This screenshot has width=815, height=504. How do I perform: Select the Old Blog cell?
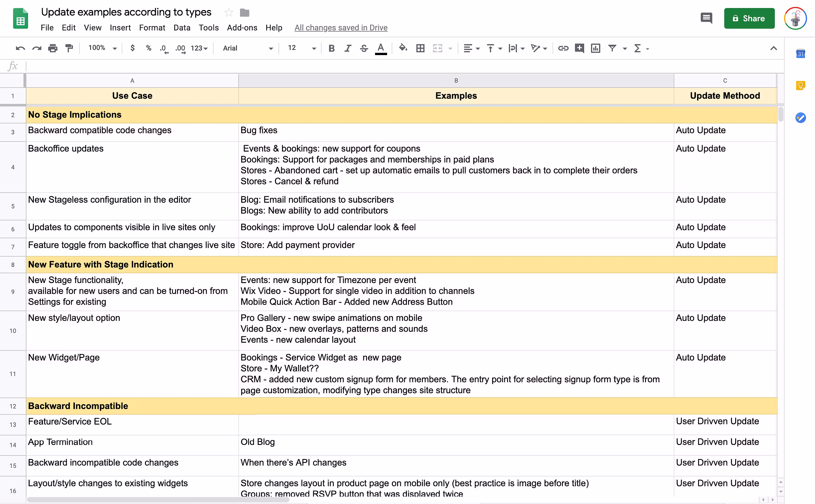point(456,445)
